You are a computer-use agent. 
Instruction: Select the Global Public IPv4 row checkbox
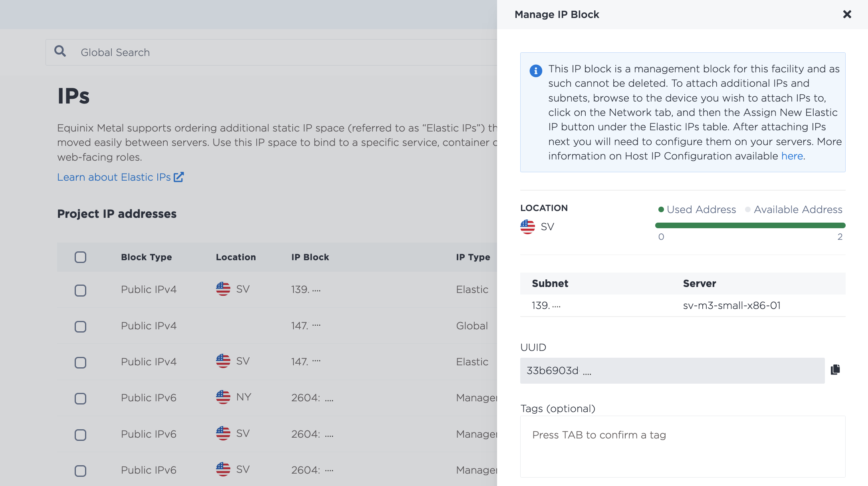coord(80,327)
